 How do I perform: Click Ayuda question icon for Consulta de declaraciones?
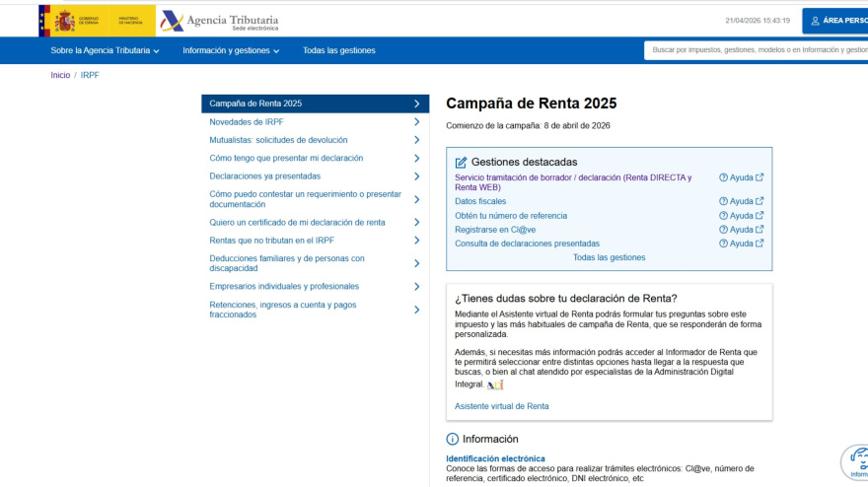(x=723, y=243)
